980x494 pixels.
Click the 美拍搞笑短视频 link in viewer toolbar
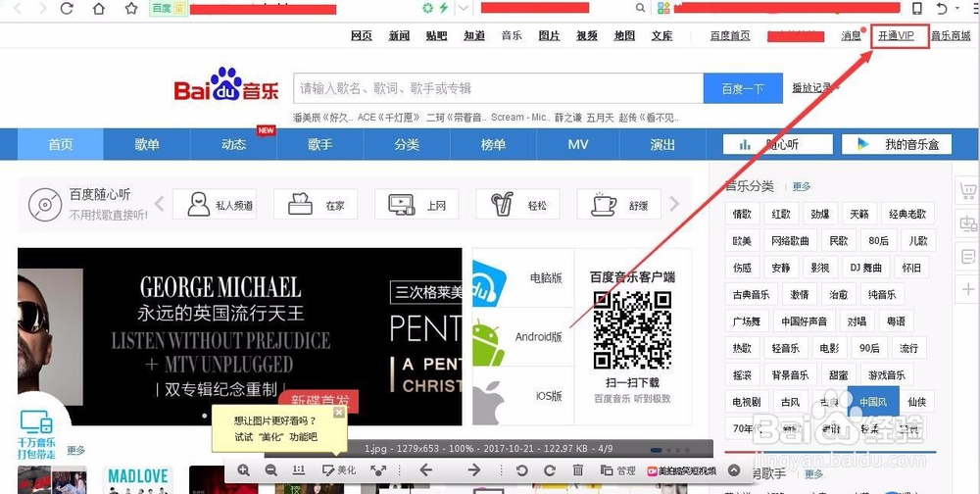click(x=682, y=470)
